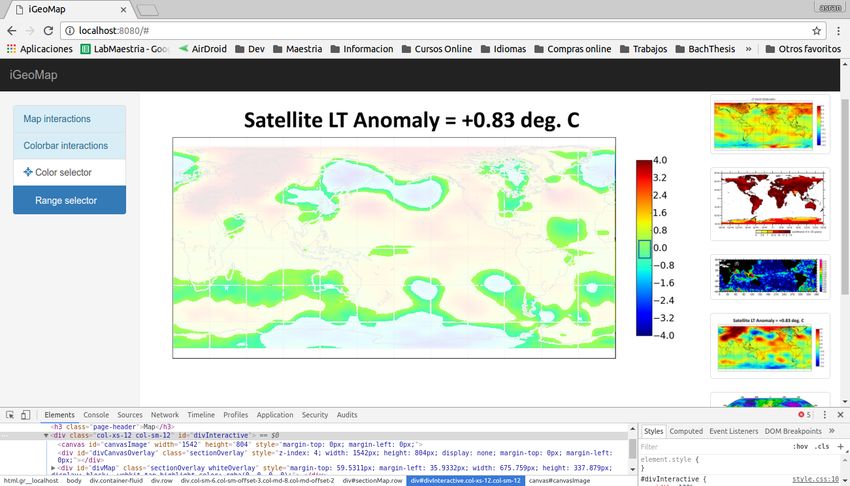Open the LabMaestria Google Sheets bookmark
This screenshot has width=850, height=486.
pyautogui.click(x=124, y=49)
